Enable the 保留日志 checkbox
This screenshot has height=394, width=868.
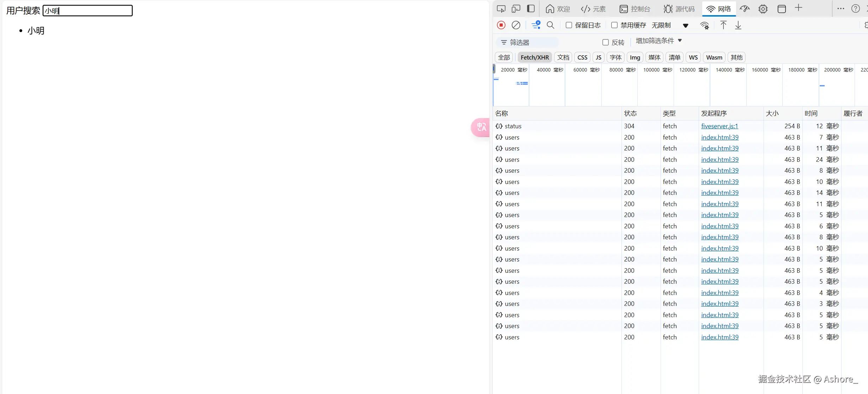coord(569,25)
